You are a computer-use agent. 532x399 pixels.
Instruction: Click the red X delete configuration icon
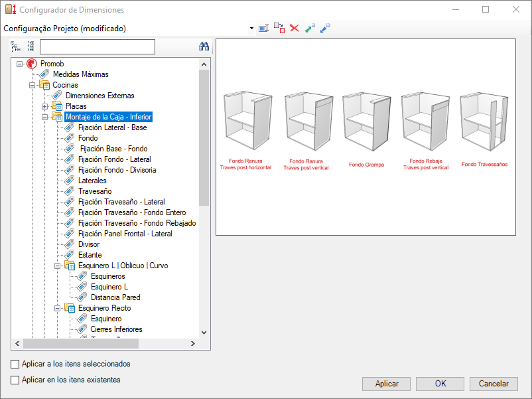[295, 28]
